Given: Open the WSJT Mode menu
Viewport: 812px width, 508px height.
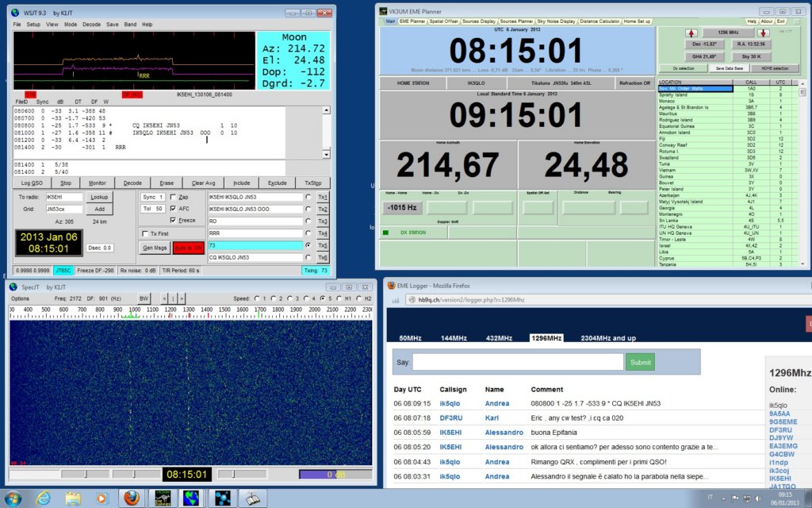Looking at the screenshot, I should (71, 25).
